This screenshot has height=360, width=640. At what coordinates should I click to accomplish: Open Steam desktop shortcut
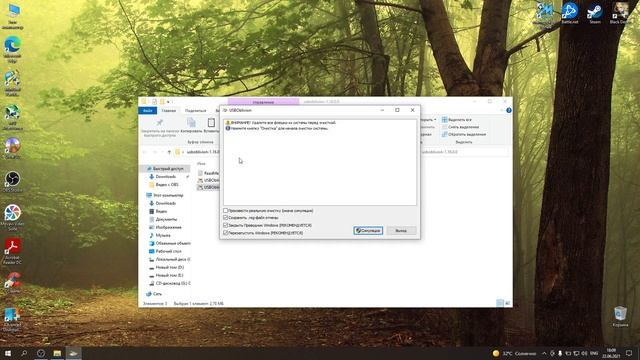[595, 13]
